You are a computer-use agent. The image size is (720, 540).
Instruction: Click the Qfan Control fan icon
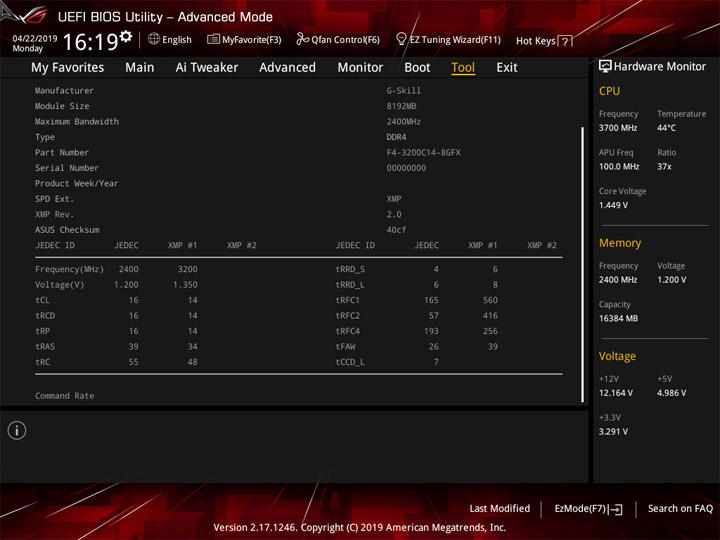[302, 39]
